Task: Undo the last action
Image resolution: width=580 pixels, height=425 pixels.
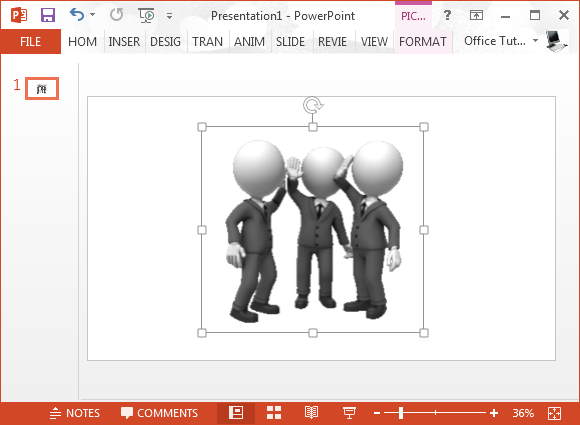Action: (x=77, y=15)
